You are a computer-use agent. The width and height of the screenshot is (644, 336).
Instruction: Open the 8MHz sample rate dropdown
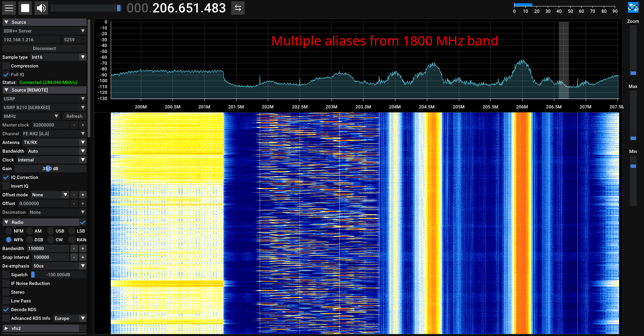pyautogui.click(x=31, y=116)
